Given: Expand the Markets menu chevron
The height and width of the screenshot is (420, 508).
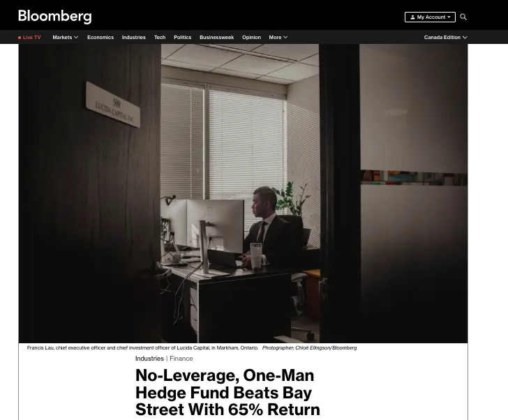Looking at the screenshot, I should [76, 37].
